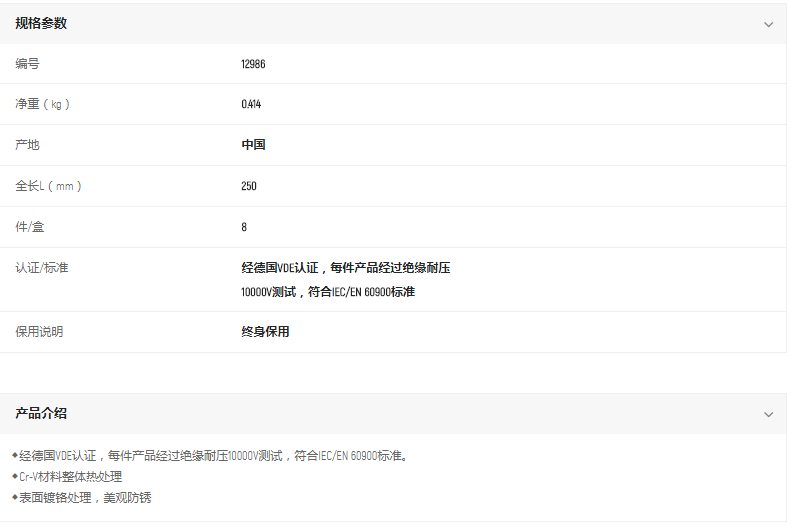792x529 pixels.
Task: Select the 全长L（mm） label
Action: (x=48, y=186)
